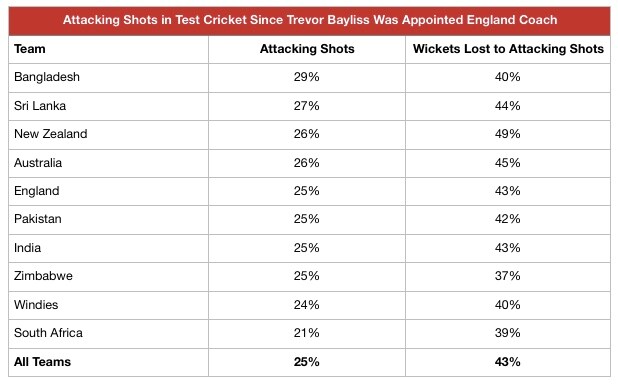Image resolution: width=618 pixels, height=386 pixels.
Task: Click the red table title banner
Action: 309,20
